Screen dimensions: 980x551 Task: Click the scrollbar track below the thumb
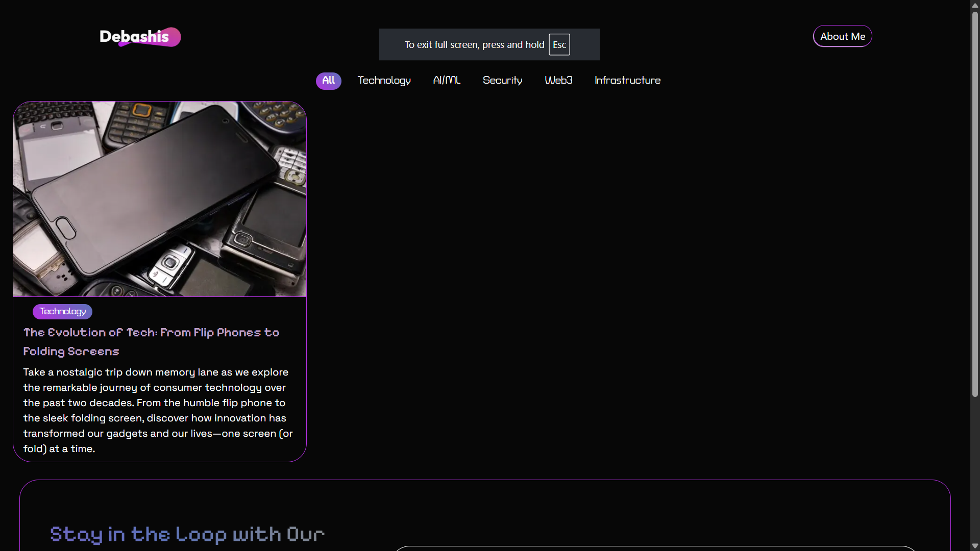point(975,469)
